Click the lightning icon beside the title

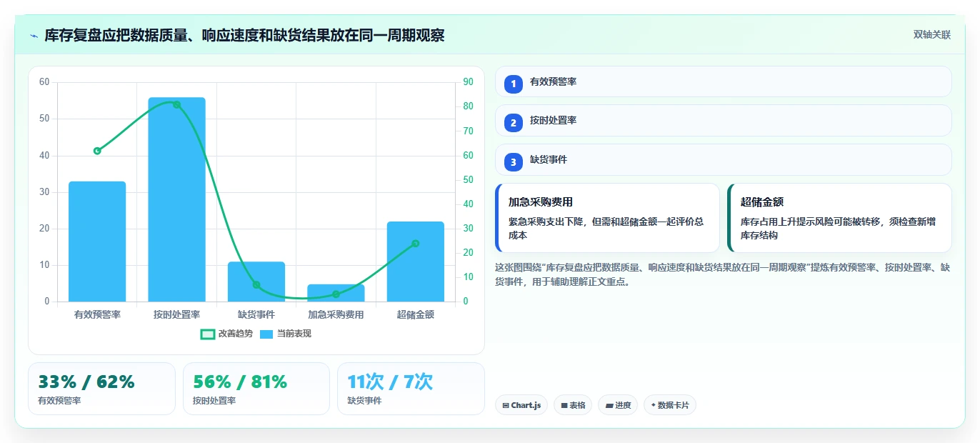34,36
